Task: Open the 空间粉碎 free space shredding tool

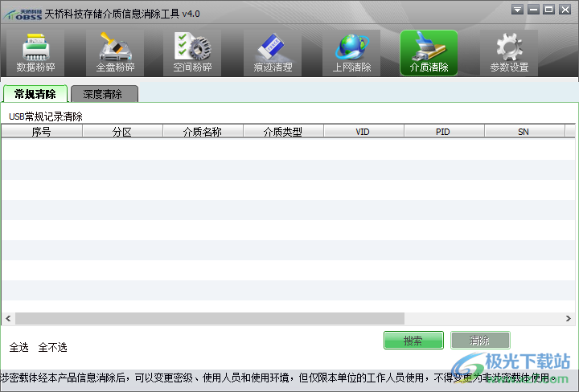Action: 192,53
